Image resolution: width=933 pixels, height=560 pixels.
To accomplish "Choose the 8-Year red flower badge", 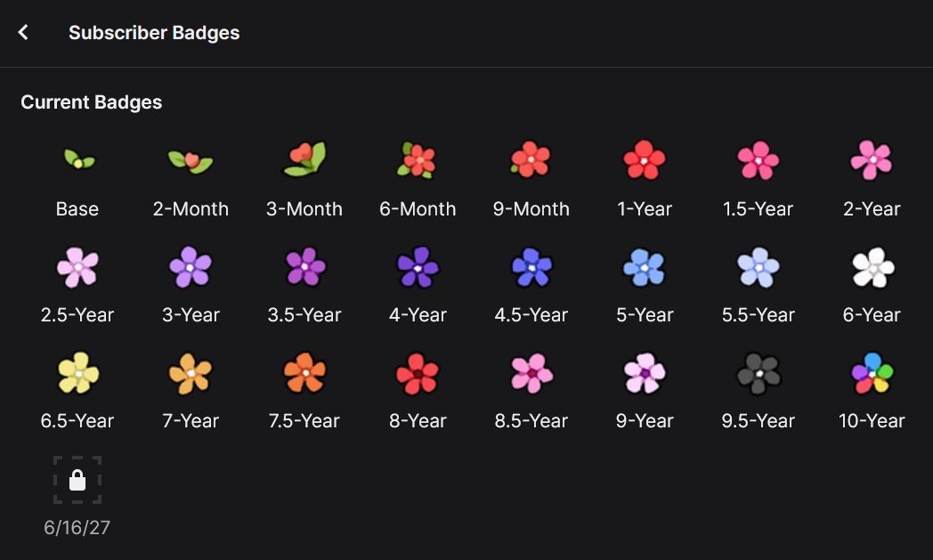I will (x=418, y=372).
